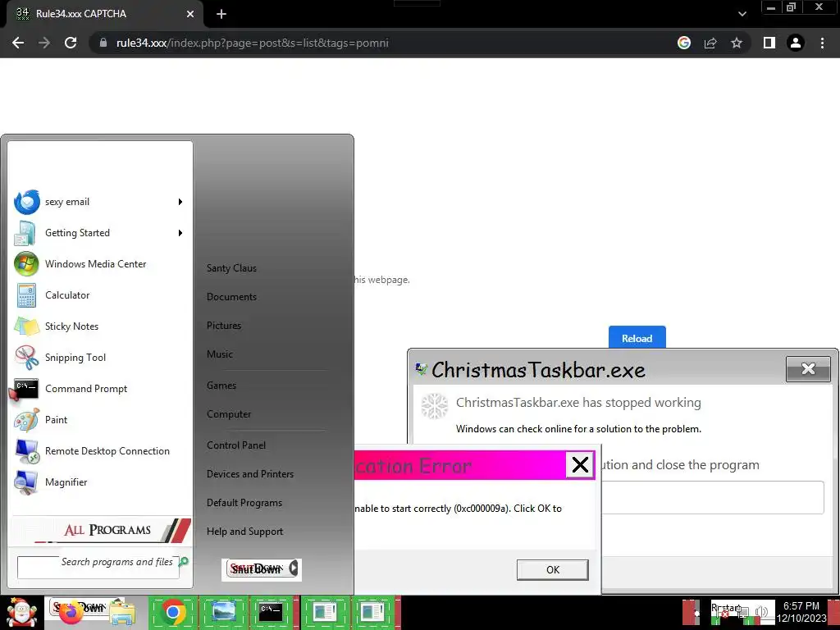The image size is (840, 630).
Task: Click the blue Reload button on webpage
Action: click(x=637, y=338)
